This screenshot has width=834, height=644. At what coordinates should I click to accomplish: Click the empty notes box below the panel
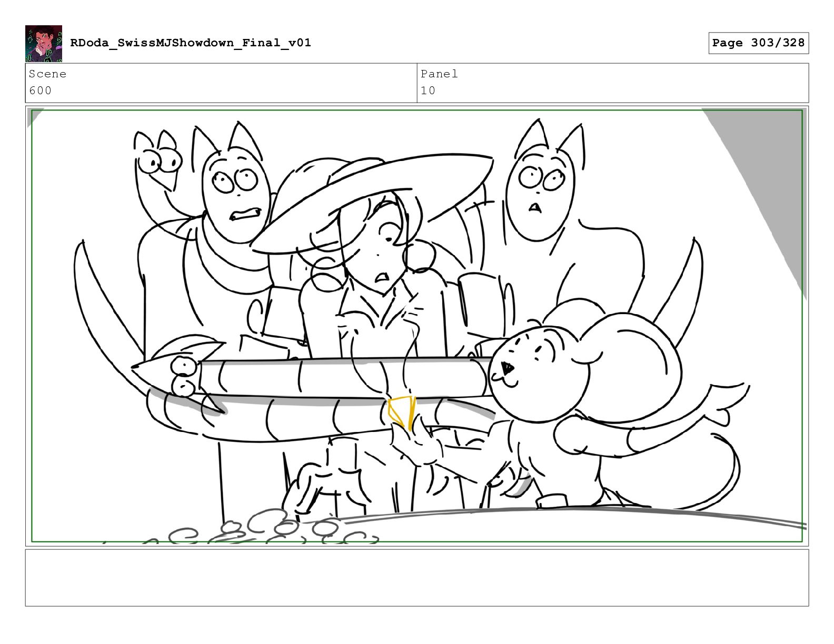pyautogui.click(x=417, y=578)
